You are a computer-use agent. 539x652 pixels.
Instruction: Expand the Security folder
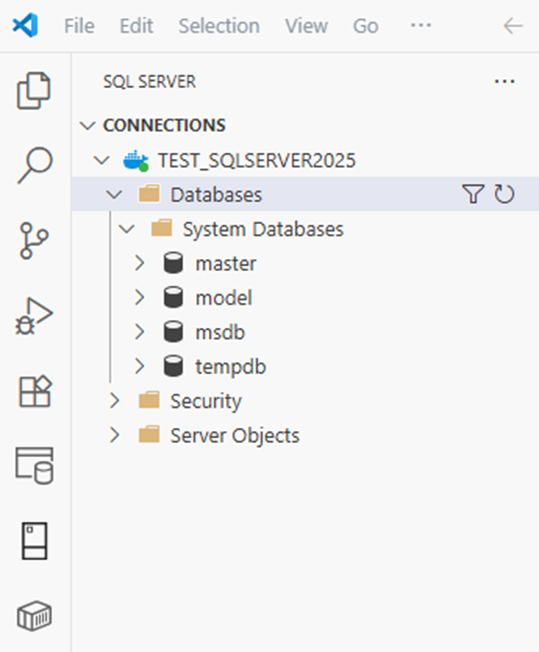pos(114,401)
